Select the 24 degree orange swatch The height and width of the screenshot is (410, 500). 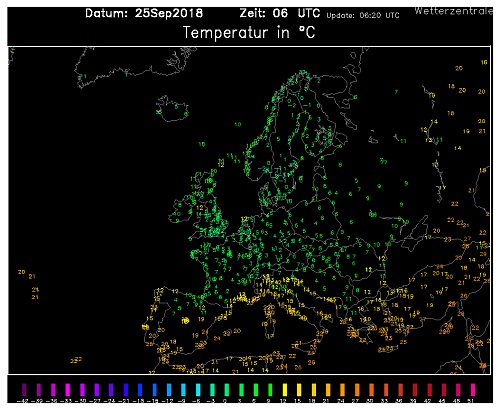pyautogui.click(x=342, y=390)
